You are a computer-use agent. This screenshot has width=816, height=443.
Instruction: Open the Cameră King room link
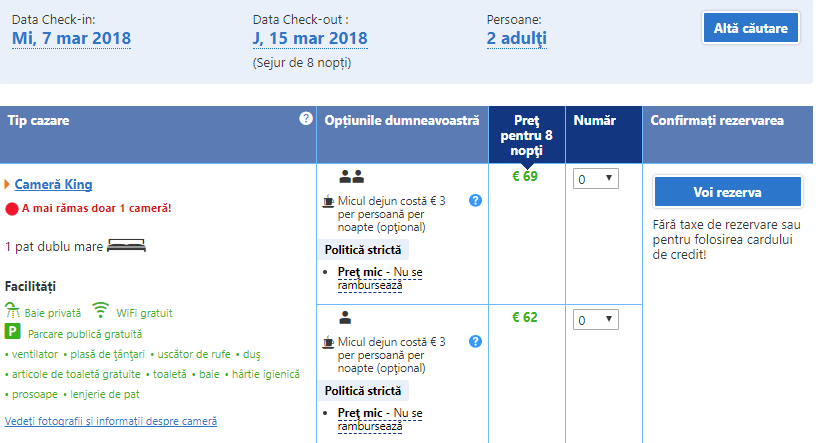click(x=60, y=185)
